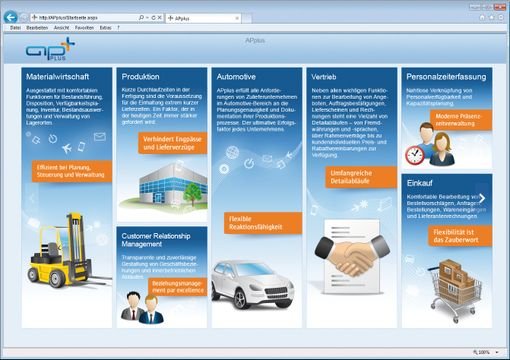Image resolution: width=510 pixels, height=360 pixels.
Task: Close the browser window
Action: pyautogui.click(x=500, y=7)
